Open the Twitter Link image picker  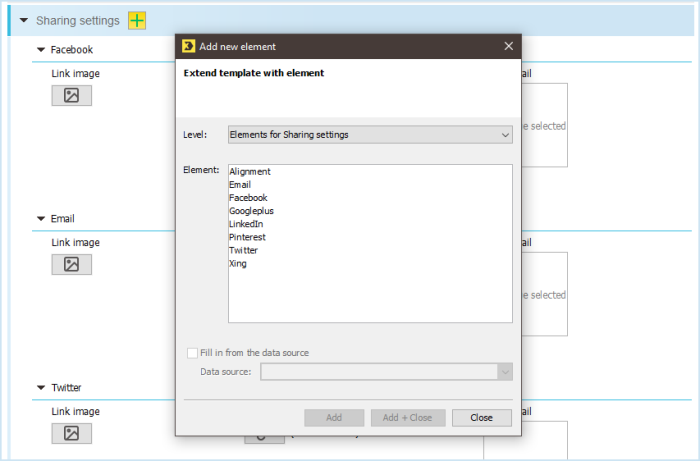71,433
